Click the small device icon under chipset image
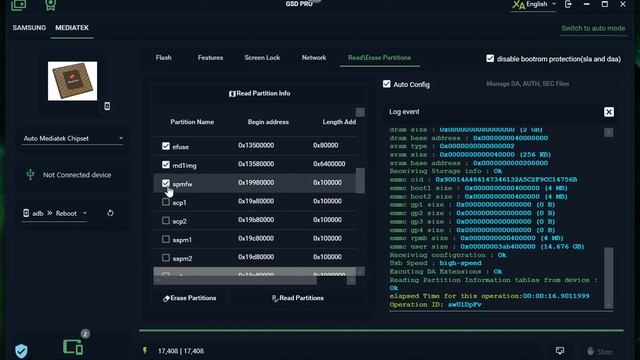Image resolution: width=640 pixels, height=360 pixels. pyautogui.click(x=107, y=106)
